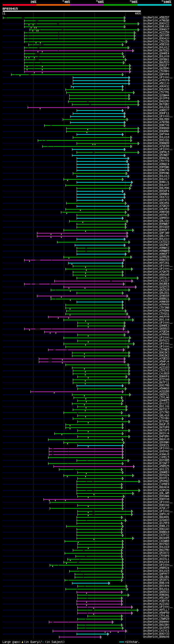Select the UniRef100_B6SKR5 hit label
Viewport: 174px width, 644px height.
(x=156, y=538)
